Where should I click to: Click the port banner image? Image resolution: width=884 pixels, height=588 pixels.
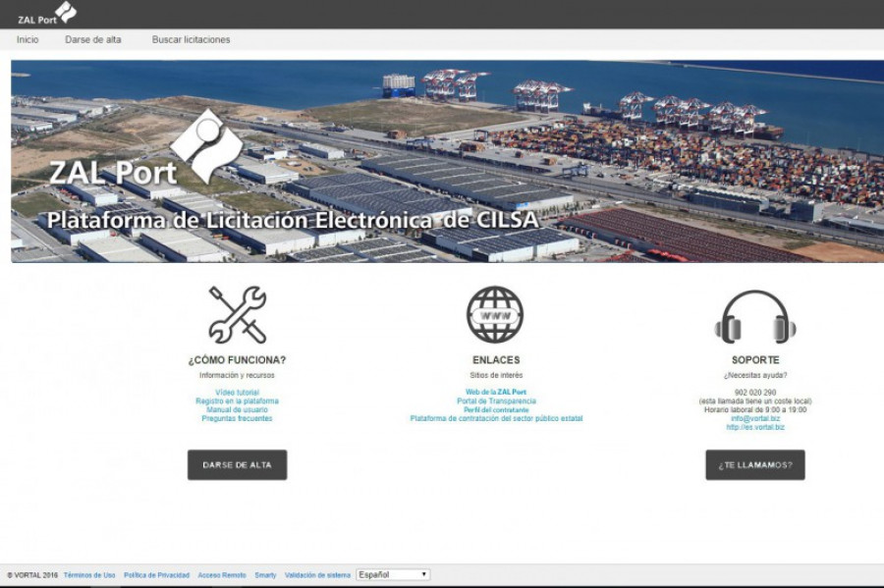click(448, 161)
